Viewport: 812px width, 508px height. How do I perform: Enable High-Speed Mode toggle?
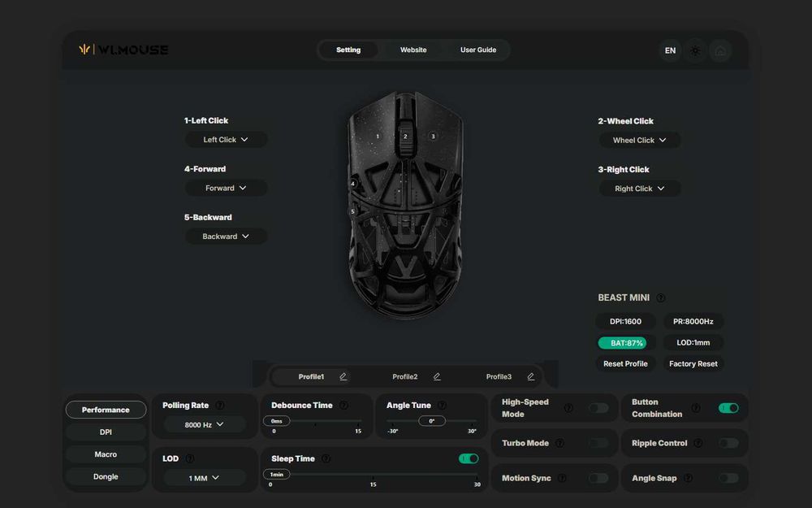[598, 408]
